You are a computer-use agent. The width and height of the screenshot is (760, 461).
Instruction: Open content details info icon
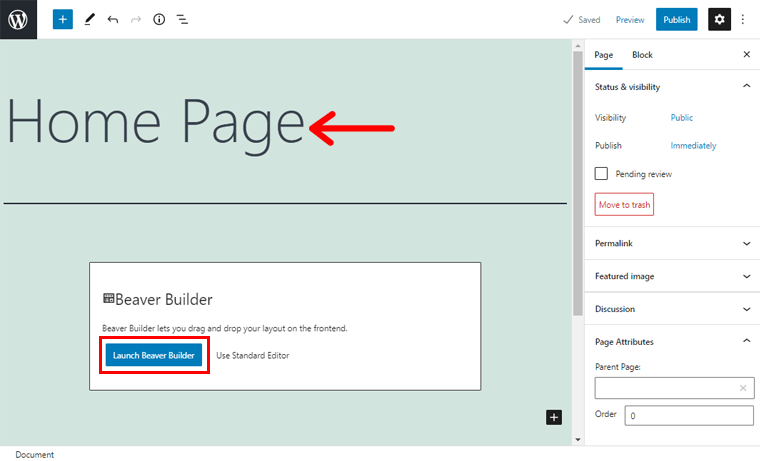[159, 19]
